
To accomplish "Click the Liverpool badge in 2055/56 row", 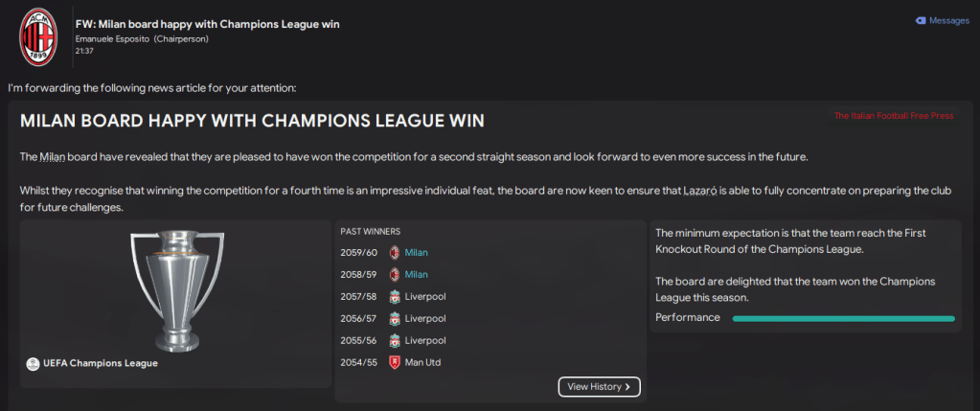I will click(x=394, y=341).
